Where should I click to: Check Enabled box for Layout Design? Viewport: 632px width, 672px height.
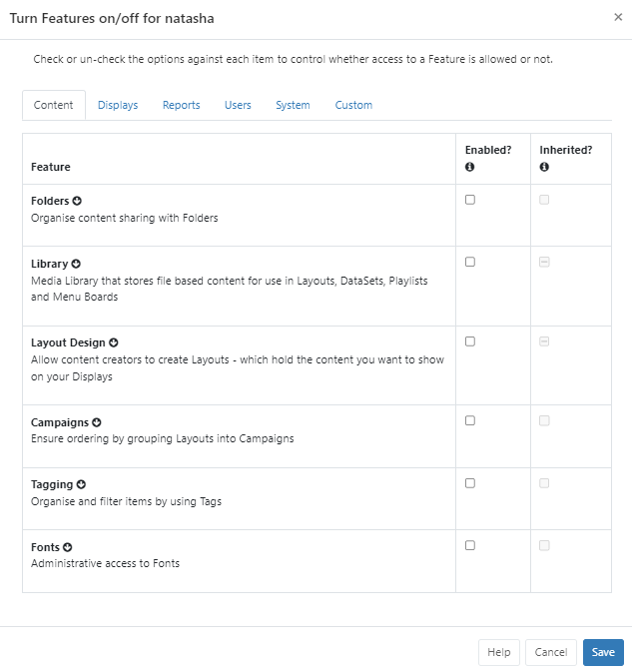(470, 341)
